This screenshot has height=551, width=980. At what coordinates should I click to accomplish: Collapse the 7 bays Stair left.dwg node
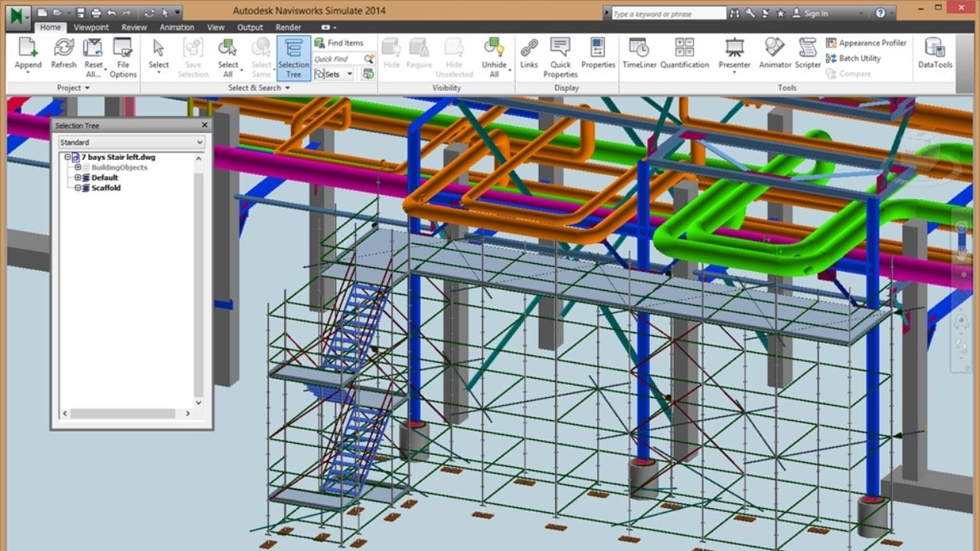[67, 158]
